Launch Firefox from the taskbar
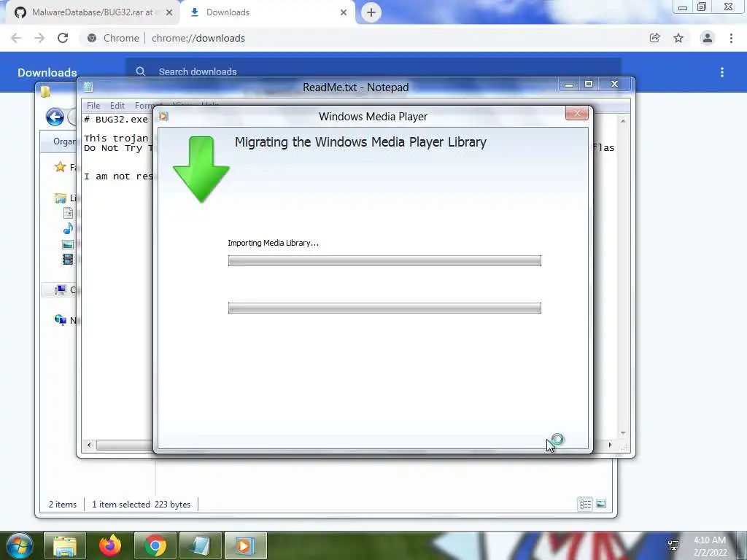 pos(110,545)
